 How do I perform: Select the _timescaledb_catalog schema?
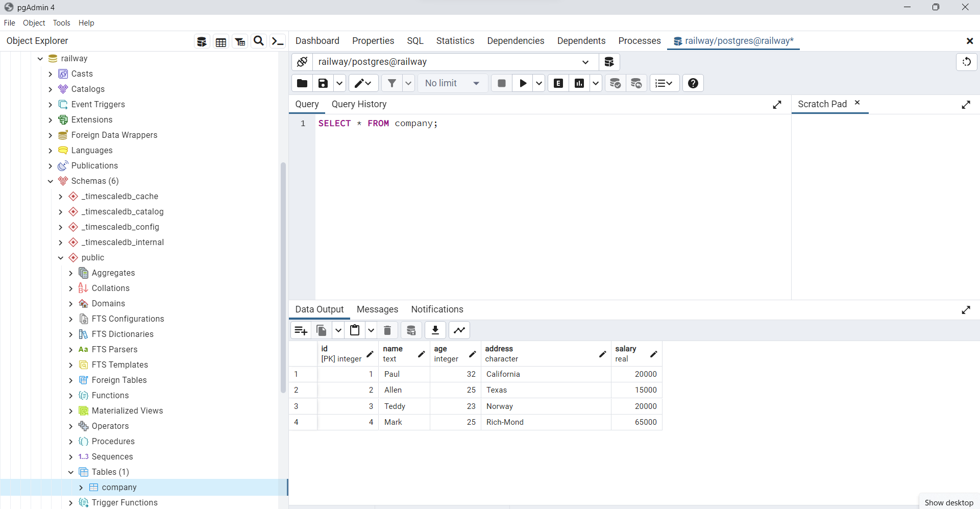(x=122, y=212)
